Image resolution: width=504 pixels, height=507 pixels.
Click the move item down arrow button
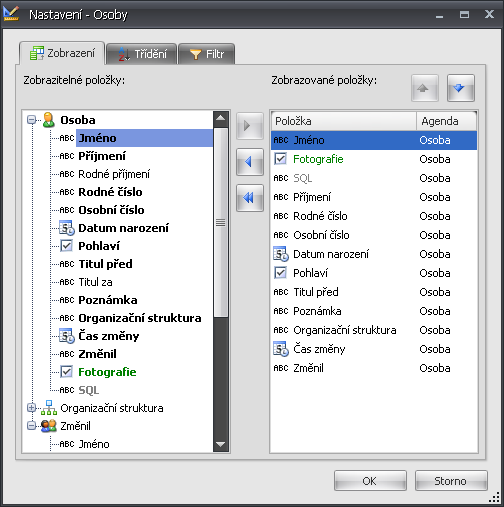coord(461,88)
